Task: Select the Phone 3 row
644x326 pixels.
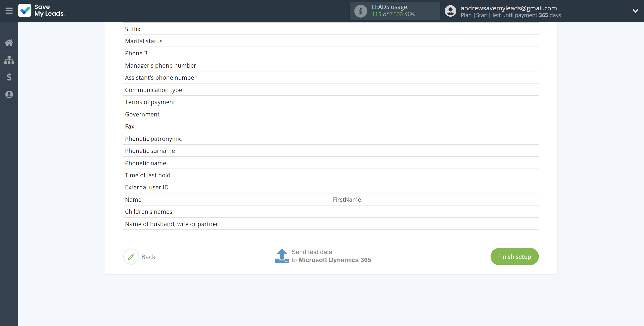Action: pos(331,53)
